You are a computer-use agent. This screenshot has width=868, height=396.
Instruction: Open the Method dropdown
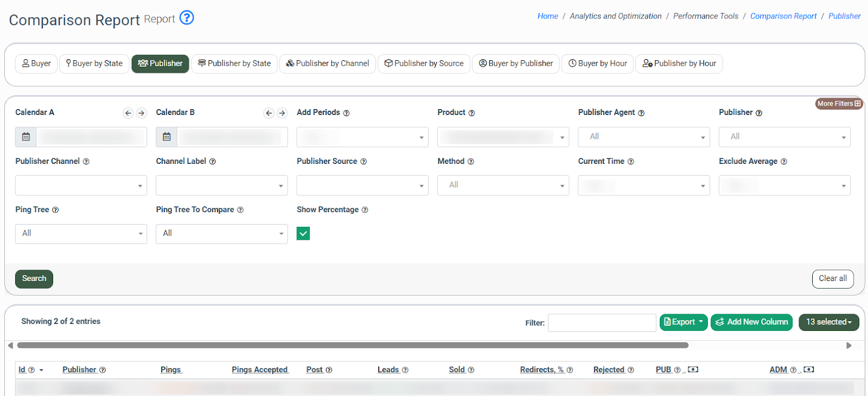point(503,186)
